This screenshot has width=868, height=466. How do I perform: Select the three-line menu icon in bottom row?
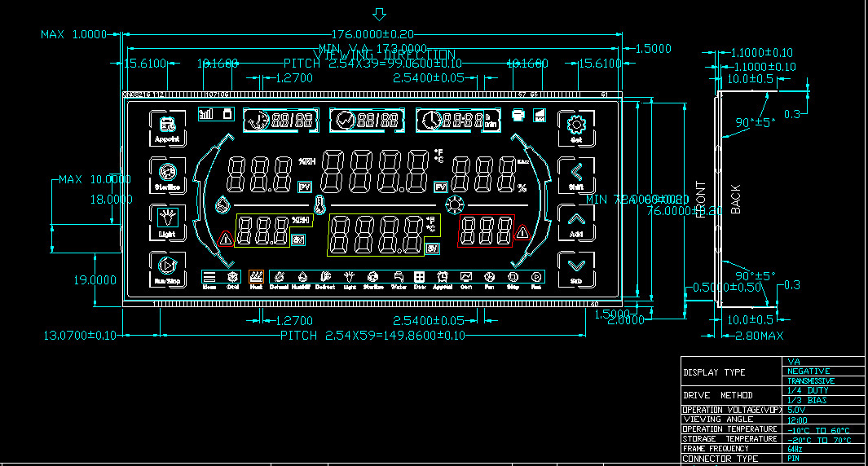(209, 277)
